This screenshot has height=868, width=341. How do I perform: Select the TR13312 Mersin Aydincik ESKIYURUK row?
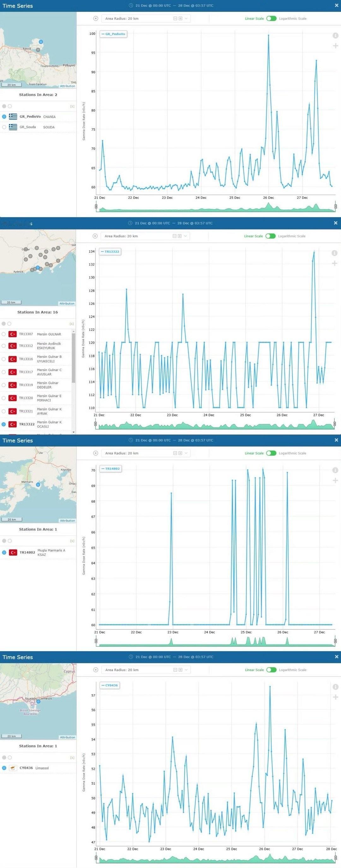36,346
